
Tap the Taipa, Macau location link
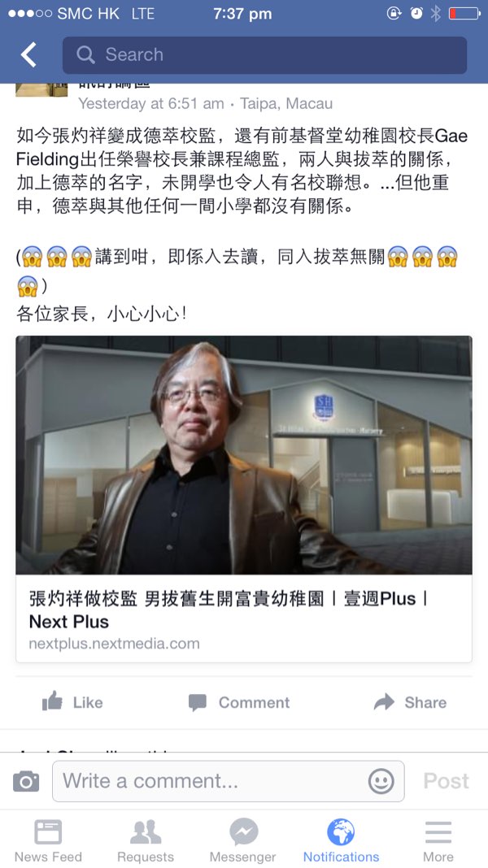tap(286, 103)
